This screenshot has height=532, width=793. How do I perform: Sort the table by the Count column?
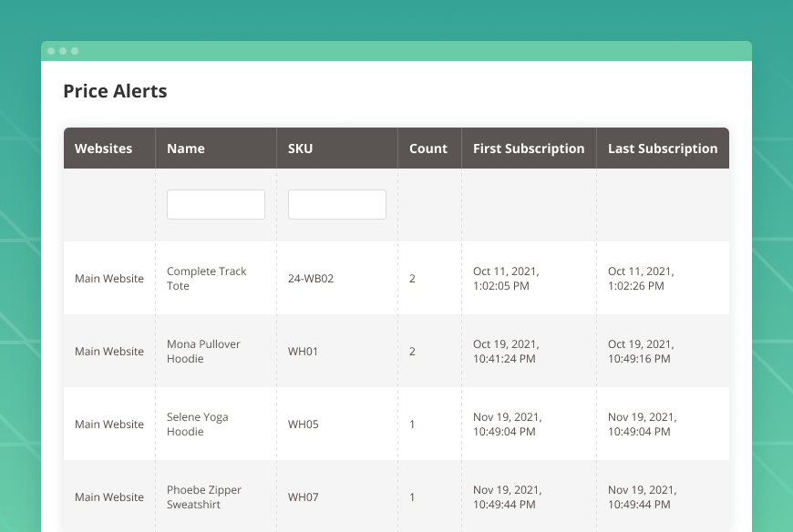point(428,148)
